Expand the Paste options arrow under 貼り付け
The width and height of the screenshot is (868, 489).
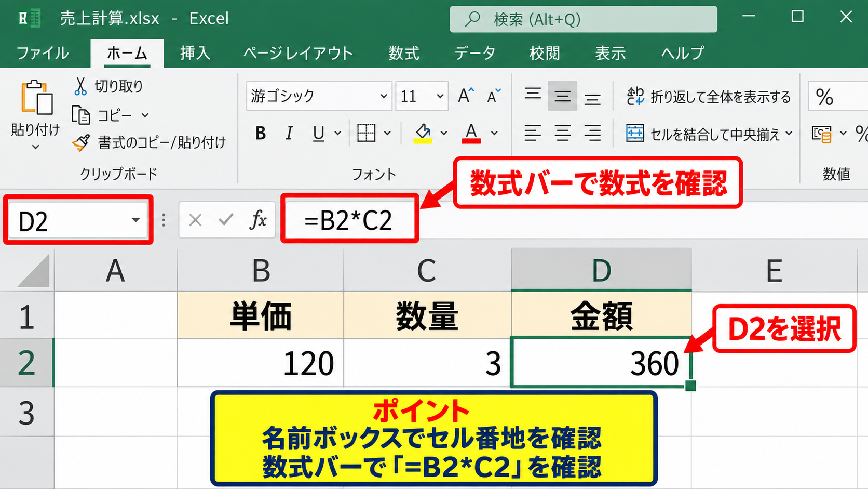click(x=35, y=148)
